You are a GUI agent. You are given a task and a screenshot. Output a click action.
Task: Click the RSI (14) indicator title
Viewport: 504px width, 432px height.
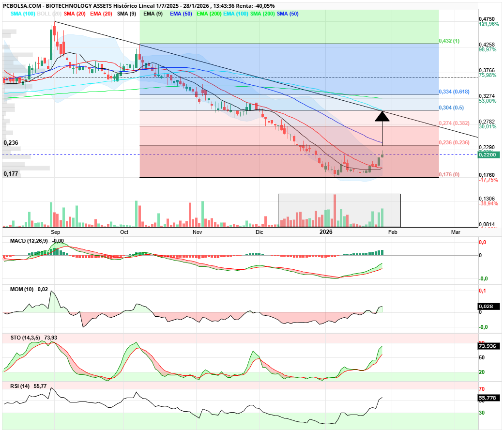tap(20, 386)
